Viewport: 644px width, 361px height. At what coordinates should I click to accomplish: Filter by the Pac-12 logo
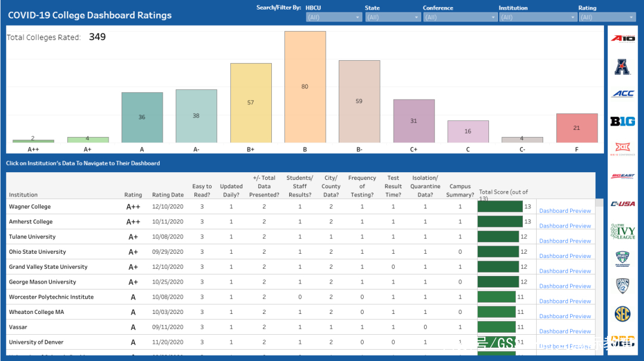(x=623, y=286)
